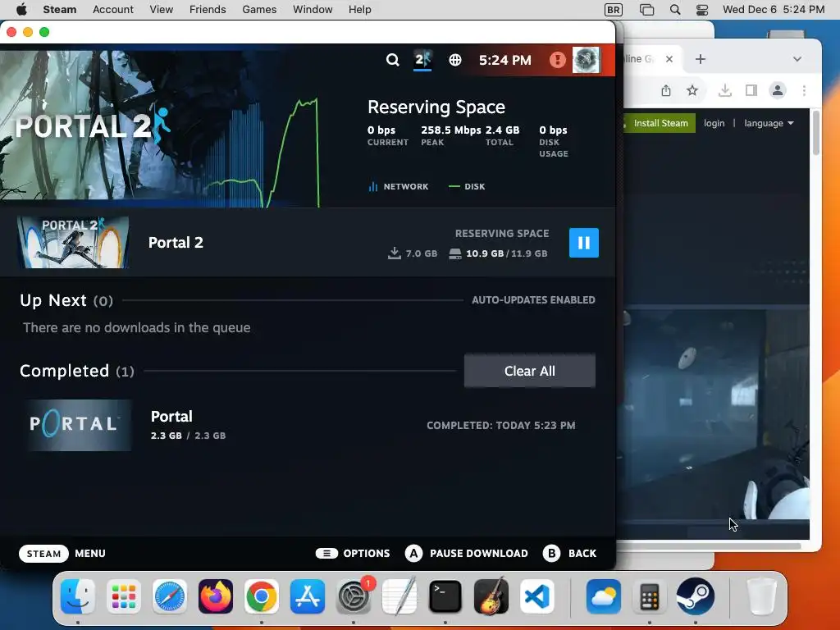Bookmark the page with star icon
The height and width of the screenshot is (630, 840).
pyautogui.click(x=692, y=90)
